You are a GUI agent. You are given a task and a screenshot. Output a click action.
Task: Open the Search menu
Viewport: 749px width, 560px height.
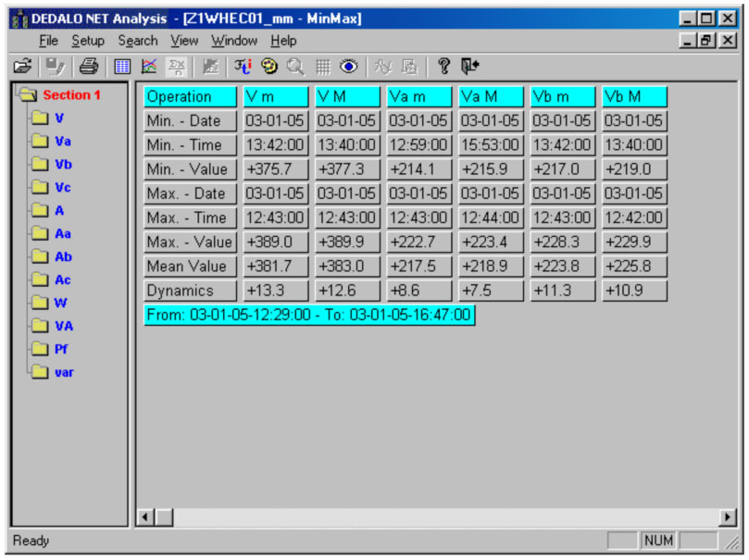click(138, 41)
